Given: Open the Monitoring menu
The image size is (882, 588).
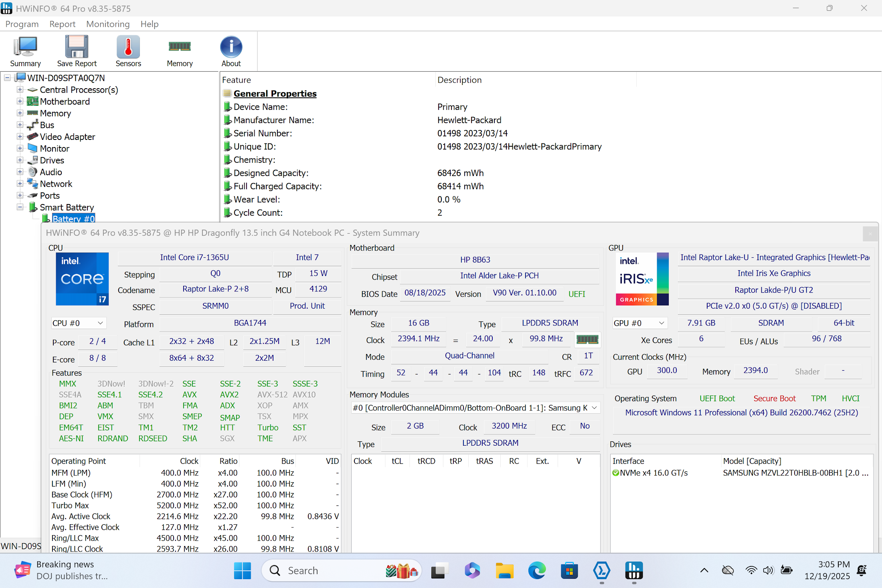Looking at the screenshot, I should click(108, 24).
